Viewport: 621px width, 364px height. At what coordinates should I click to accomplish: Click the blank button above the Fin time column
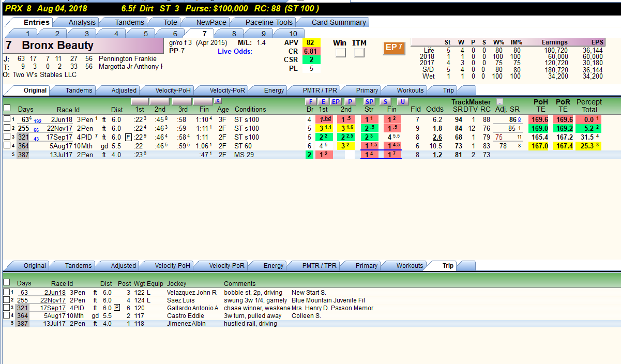pyautogui.click(x=202, y=101)
